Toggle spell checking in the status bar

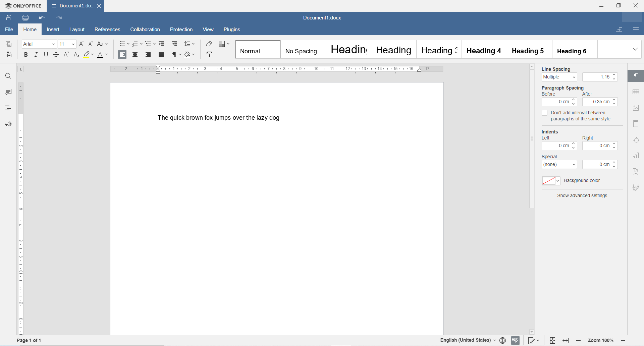(516, 341)
